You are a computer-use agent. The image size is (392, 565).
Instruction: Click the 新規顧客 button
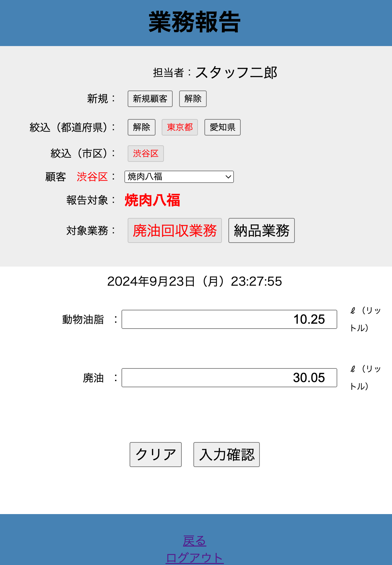(150, 99)
